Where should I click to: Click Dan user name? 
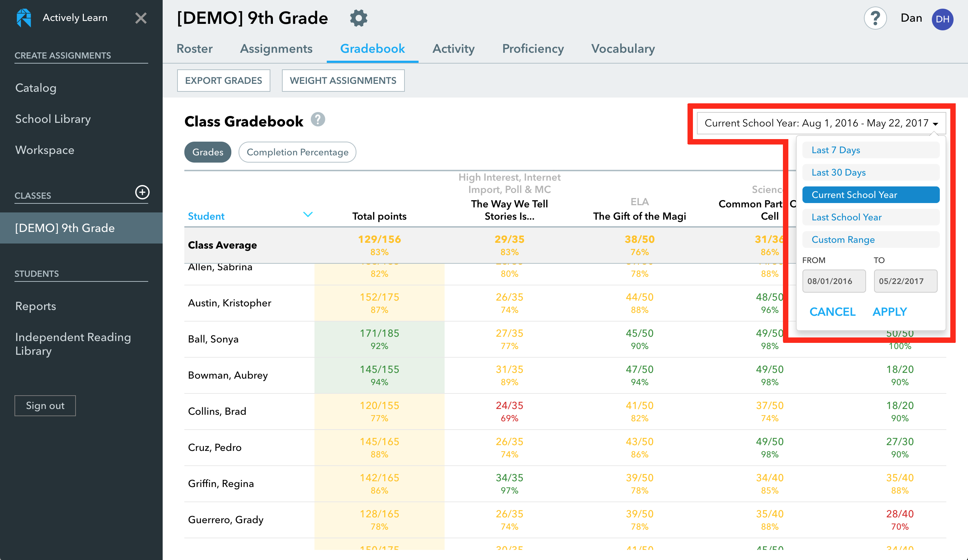coord(911,18)
